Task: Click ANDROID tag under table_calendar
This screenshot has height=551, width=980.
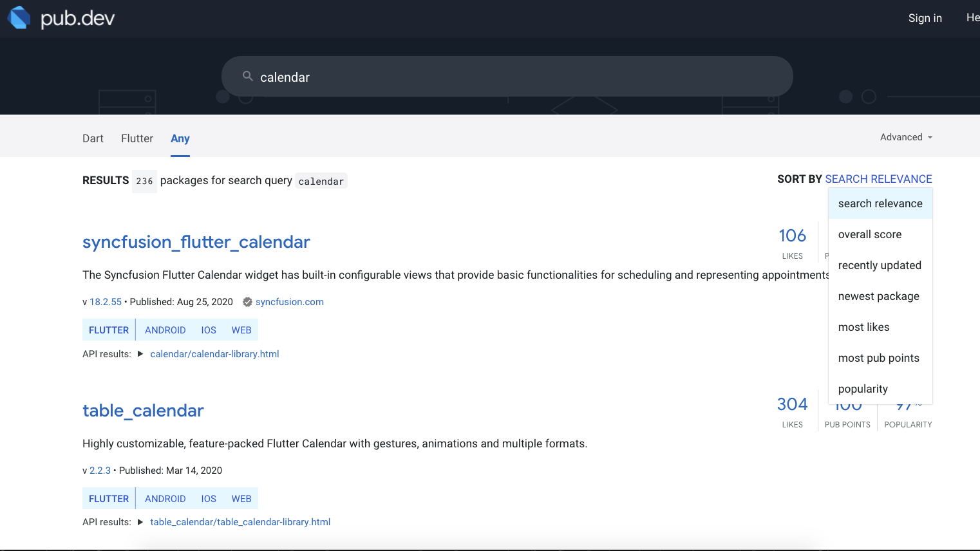Action: tap(165, 499)
